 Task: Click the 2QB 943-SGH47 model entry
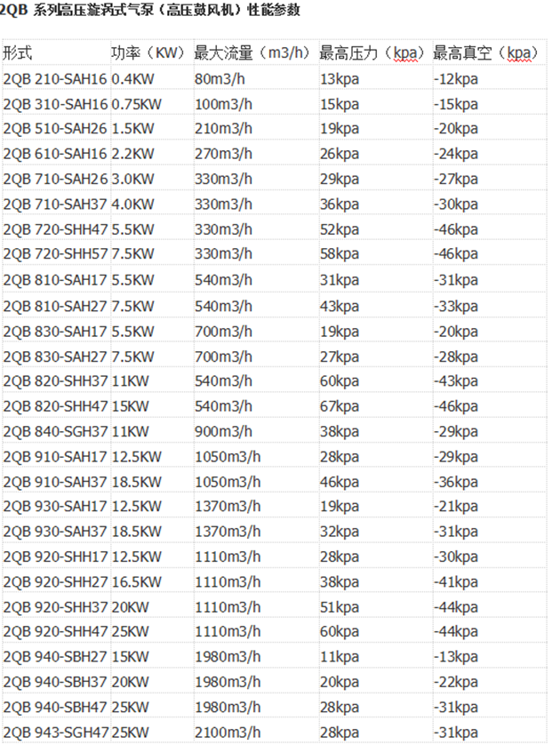(55, 733)
